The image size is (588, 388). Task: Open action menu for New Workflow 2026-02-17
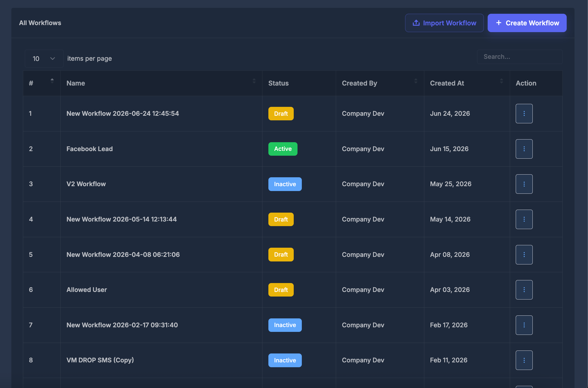click(x=524, y=325)
